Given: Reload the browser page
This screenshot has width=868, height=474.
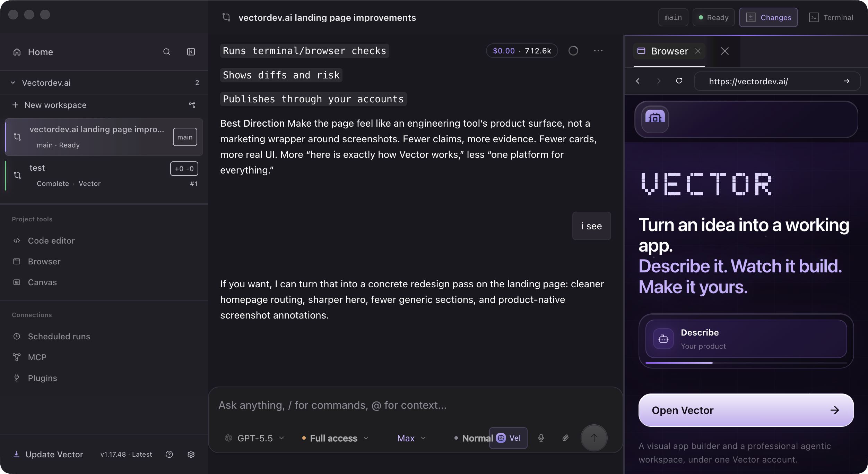Looking at the screenshot, I should click(x=679, y=81).
